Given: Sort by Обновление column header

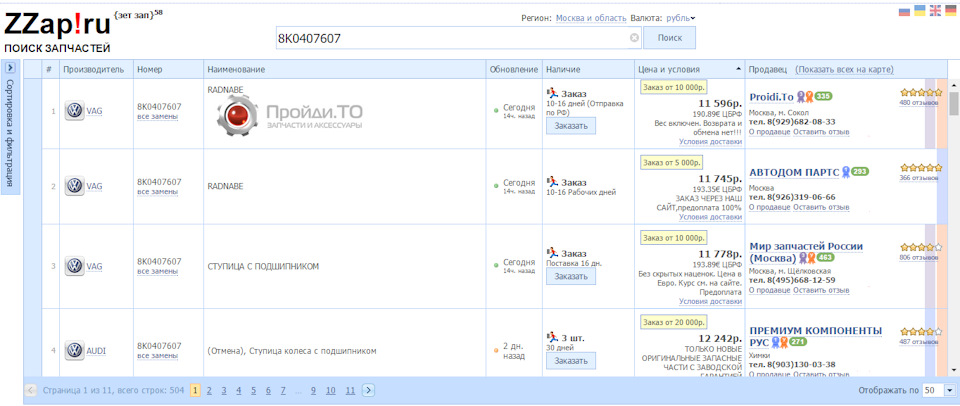Looking at the screenshot, I should point(514,70).
